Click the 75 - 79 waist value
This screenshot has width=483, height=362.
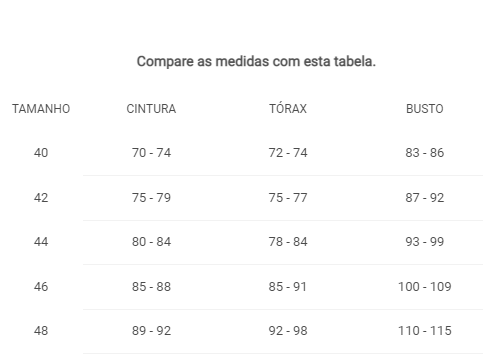(x=151, y=198)
